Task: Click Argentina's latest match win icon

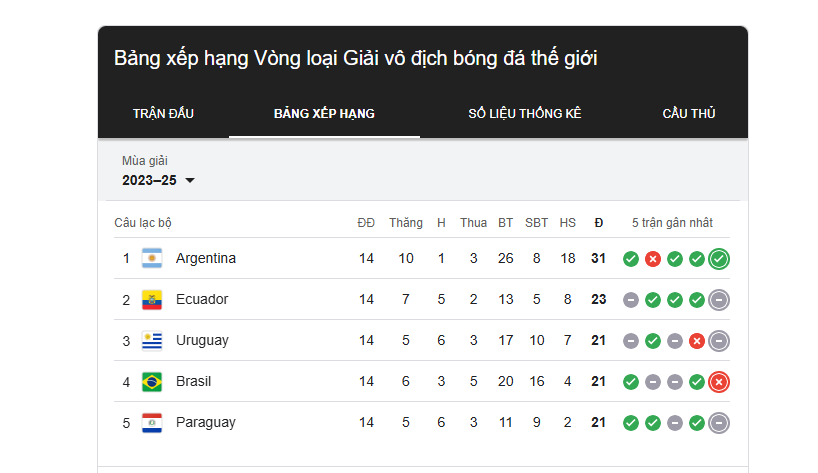Action: pos(719,259)
